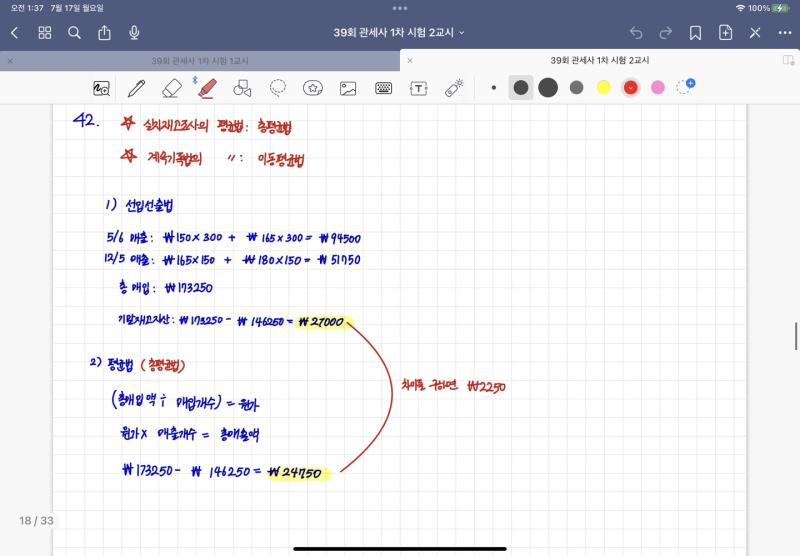The image size is (800, 556).
Task: Select the Lasso tool
Action: pos(278,88)
